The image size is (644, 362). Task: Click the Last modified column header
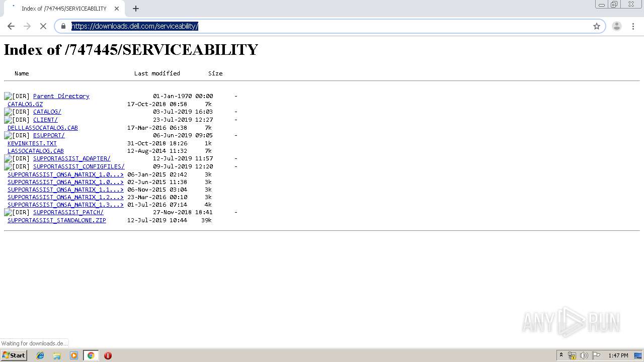click(157, 73)
